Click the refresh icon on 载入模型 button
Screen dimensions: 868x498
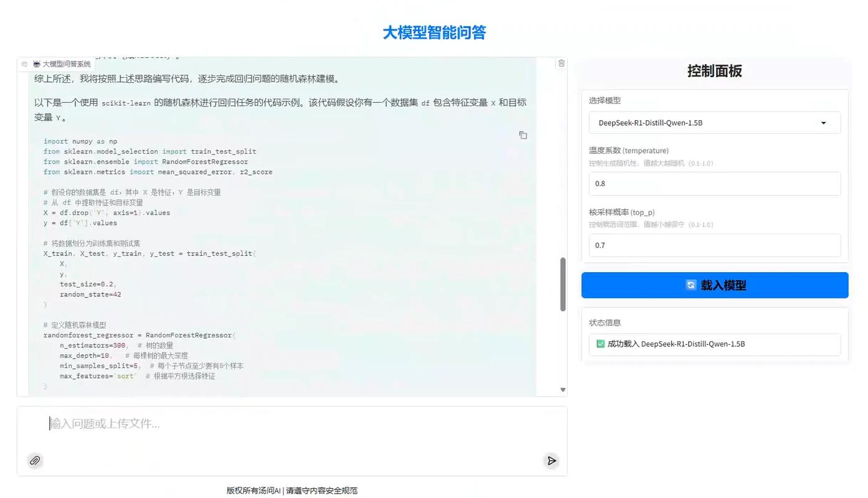[x=691, y=285]
